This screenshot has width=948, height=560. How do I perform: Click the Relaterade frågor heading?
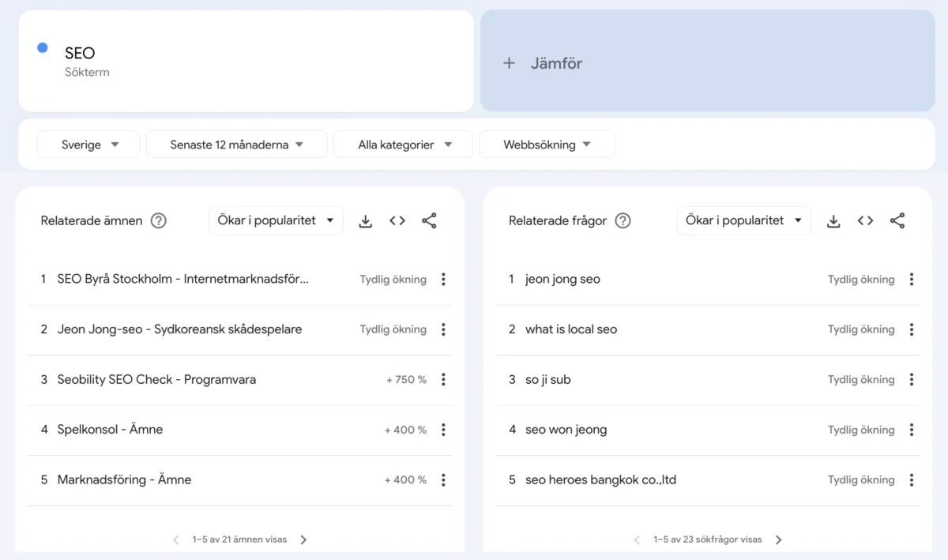pos(558,221)
